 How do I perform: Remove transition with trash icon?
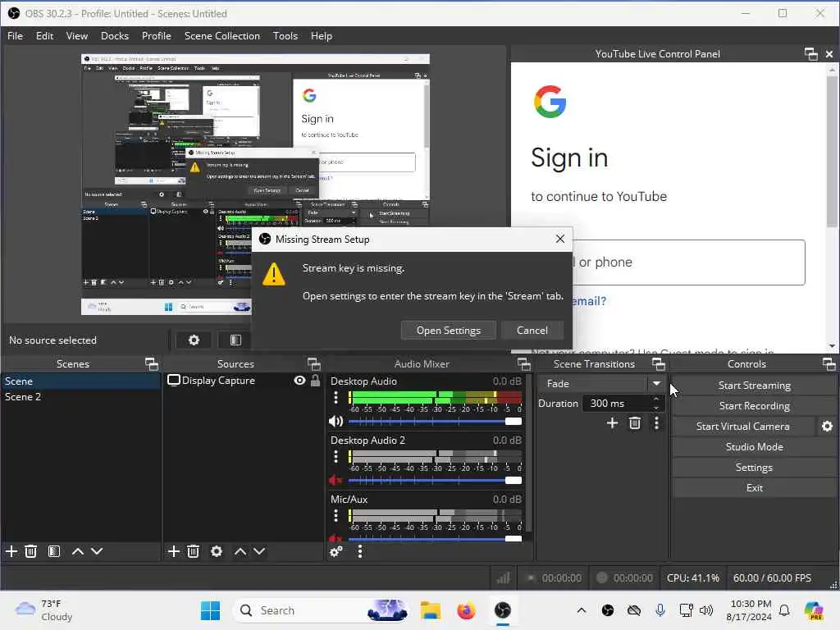point(635,423)
